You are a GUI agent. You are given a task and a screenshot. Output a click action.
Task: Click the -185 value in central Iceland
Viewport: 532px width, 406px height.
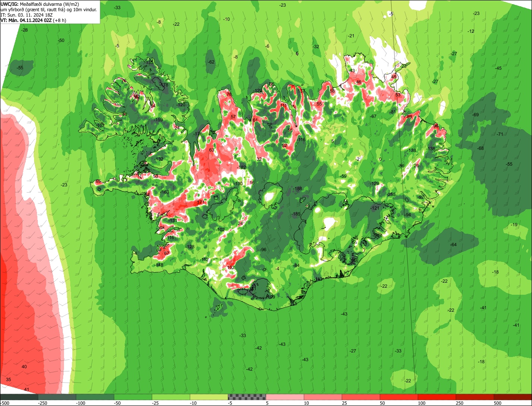point(296,214)
